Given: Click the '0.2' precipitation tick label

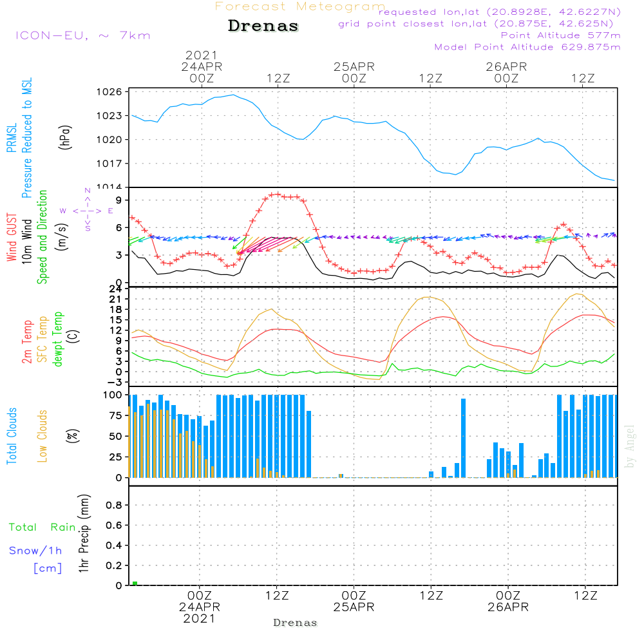Looking at the screenshot, I should tap(114, 565).
